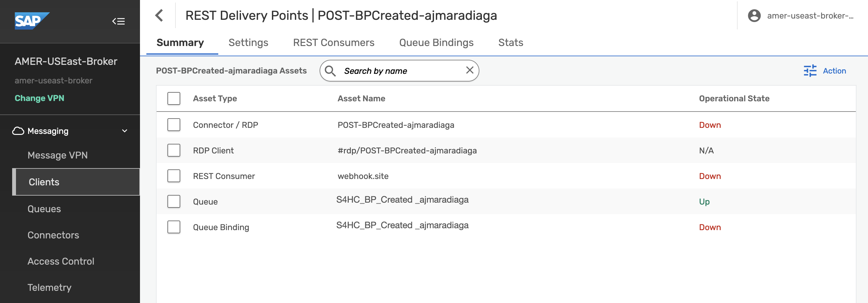The width and height of the screenshot is (868, 303).
Task: Go back using the left chevron arrow
Action: point(159,16)
